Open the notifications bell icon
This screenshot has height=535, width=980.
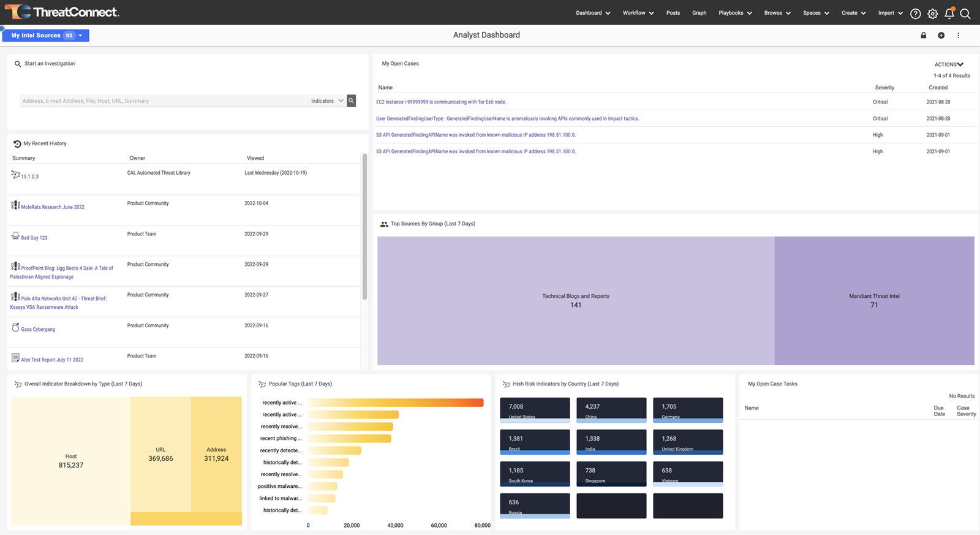(x=949, y=13)
